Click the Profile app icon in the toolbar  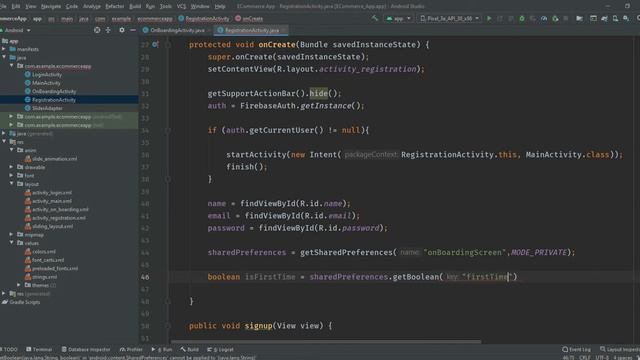tap(544, 18)
